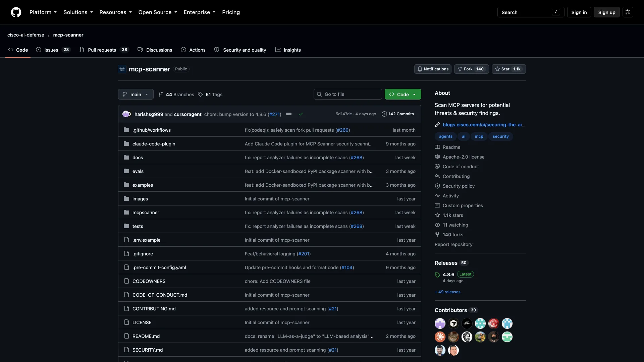644x362 pixels.
Task: Open the green Code dropdown
Action: click(403, 94)
